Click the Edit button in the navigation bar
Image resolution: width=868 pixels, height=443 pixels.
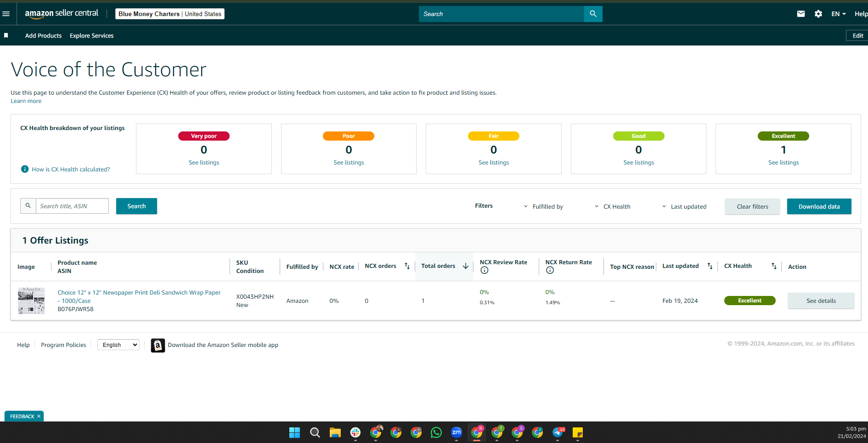pyautogui.click(x=857, y=35)
